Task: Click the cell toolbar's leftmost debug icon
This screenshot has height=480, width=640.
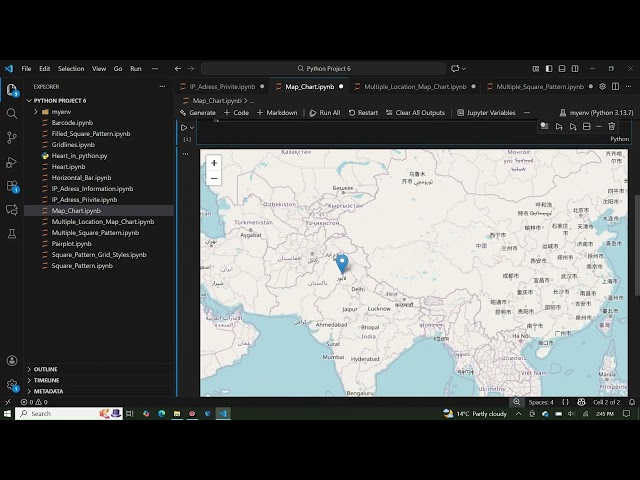Action: tap(544, 126)
